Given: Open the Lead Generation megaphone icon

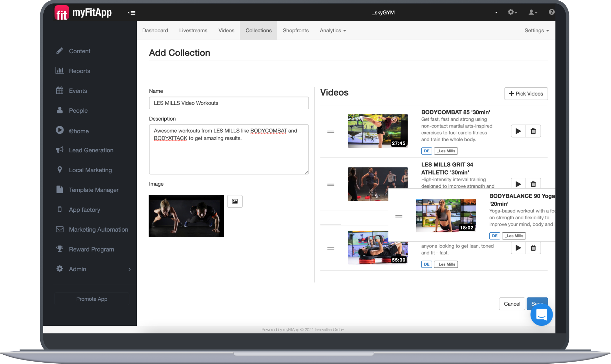Looking at the screenshot, I should tap(60, 150).
